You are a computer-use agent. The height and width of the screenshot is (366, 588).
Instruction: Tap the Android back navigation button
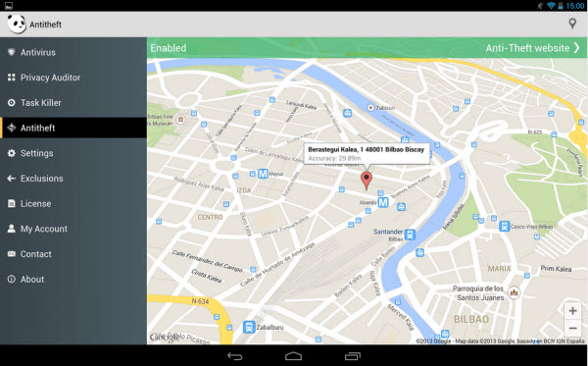point(235,356)
